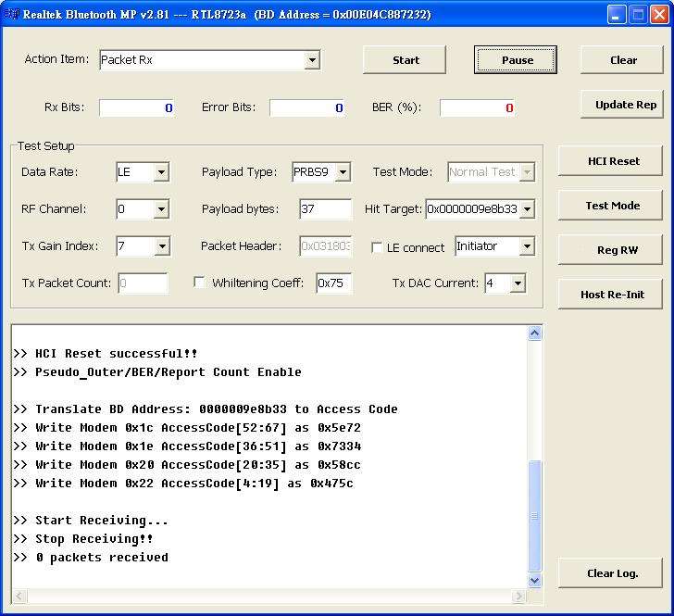Enable the Whiltening Coeff checkbox
Screen dimensions: 674x616
[199, 283]
